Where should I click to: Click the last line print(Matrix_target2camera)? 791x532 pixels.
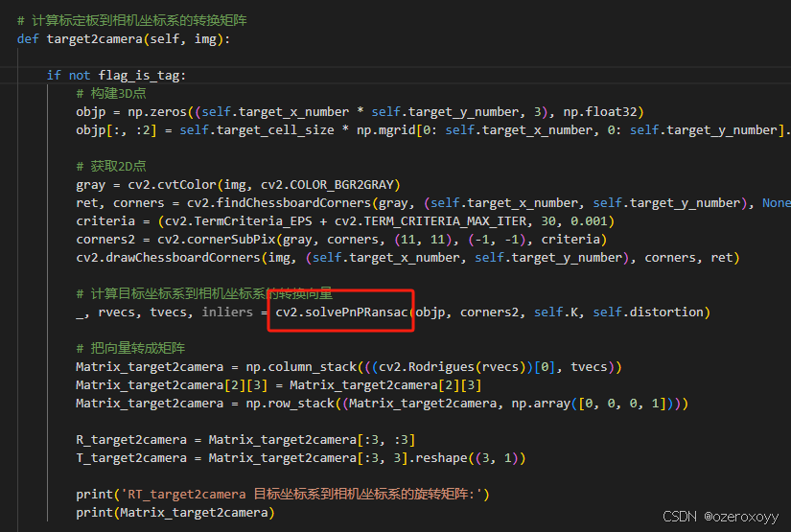point(175,512)
